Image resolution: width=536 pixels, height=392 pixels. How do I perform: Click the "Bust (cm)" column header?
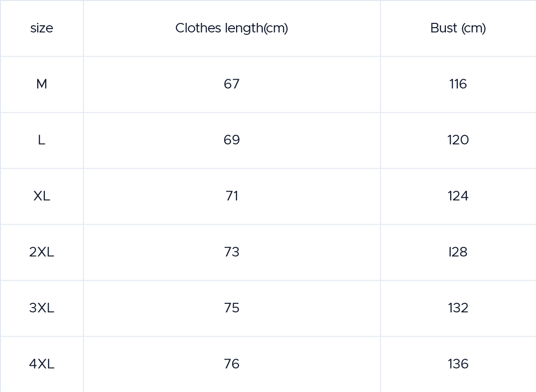[458, 28]
